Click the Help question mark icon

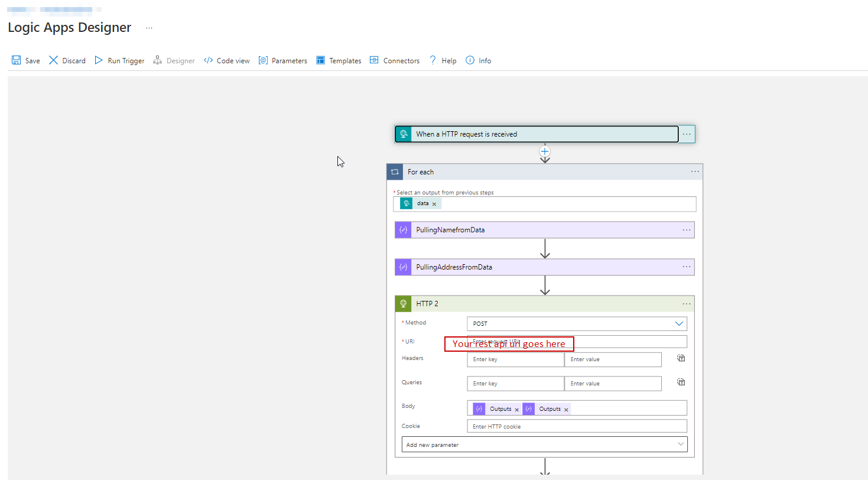(x=433, y=60)
